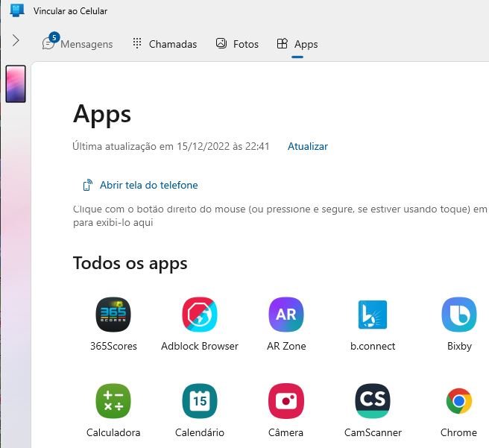This screenshot has width=489, height=448.
Task: Select the phone device thumbnail
Action: point(16,84)
